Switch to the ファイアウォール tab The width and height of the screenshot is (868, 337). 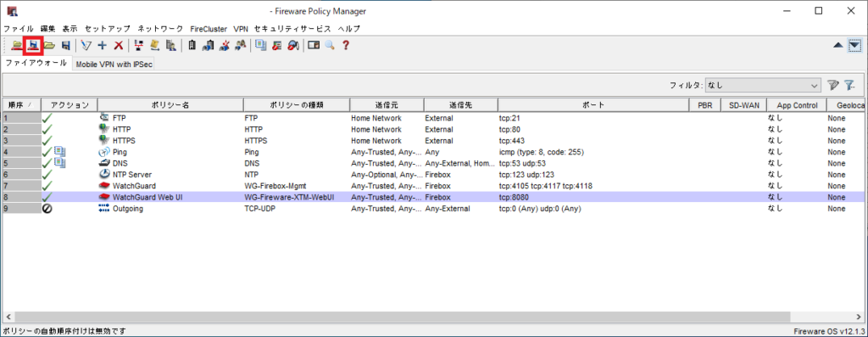pyautogui.click(x=36, y=63)
